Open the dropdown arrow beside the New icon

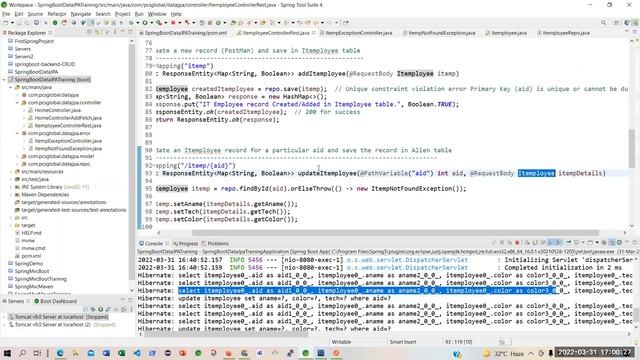point(12,23)
